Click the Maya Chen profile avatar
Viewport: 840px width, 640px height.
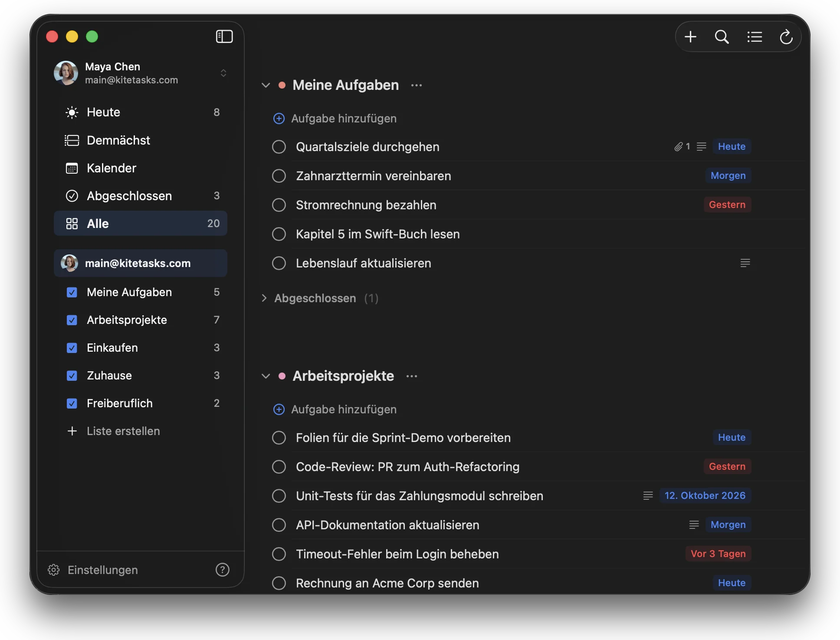[66, 73]
